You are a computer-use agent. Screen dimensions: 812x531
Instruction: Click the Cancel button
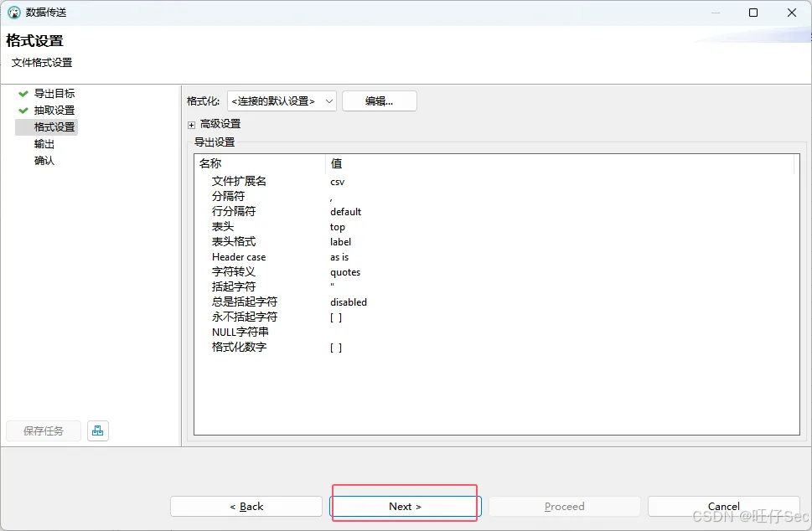[x=723, y=506]
